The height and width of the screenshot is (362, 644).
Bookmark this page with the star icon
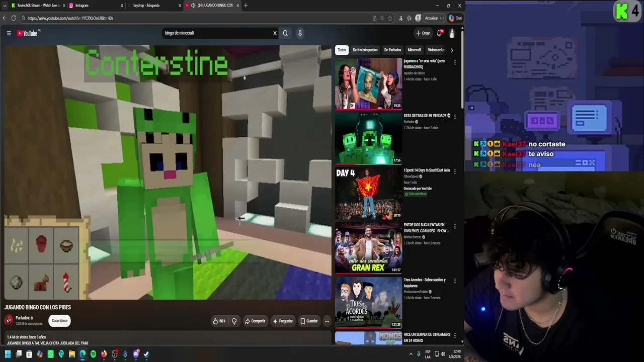point(390,18)
